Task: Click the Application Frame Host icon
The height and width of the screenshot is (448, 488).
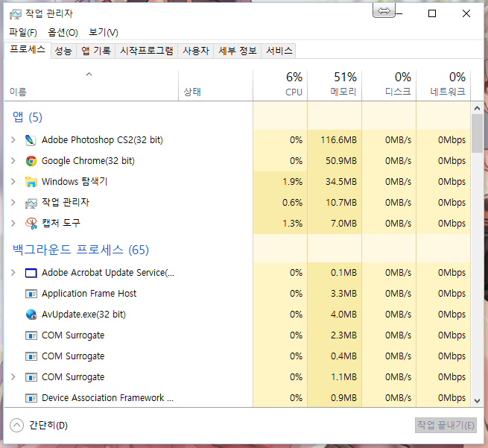Action: (31, 294)
